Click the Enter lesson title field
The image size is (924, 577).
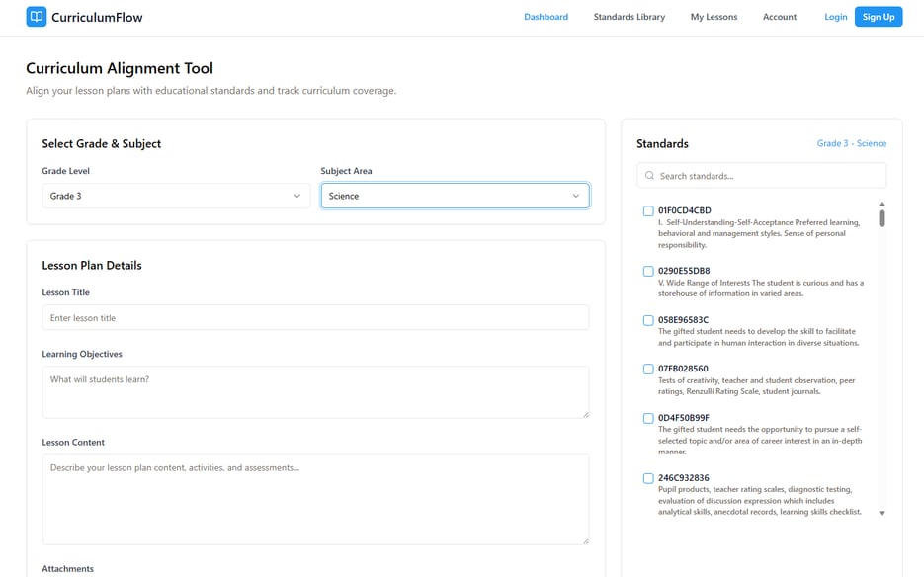click(x=315, y=318)
